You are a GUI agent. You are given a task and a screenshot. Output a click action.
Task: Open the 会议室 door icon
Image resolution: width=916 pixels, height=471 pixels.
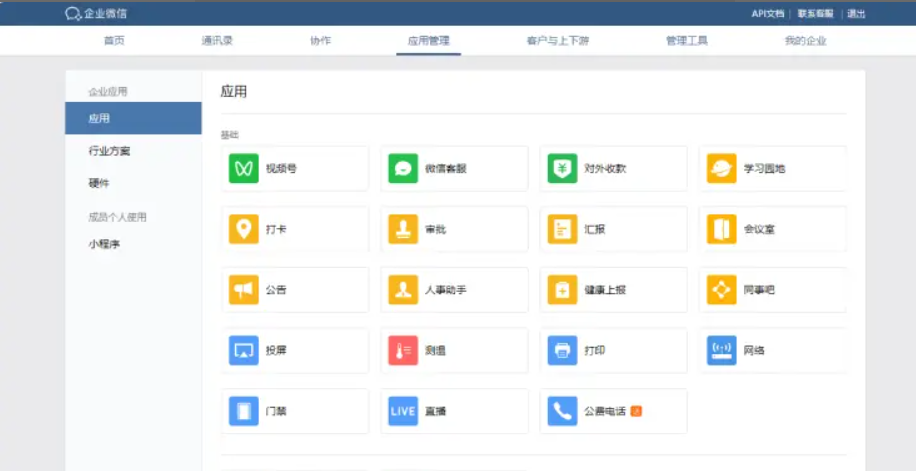pyautogui.click(x=721, y=229)
